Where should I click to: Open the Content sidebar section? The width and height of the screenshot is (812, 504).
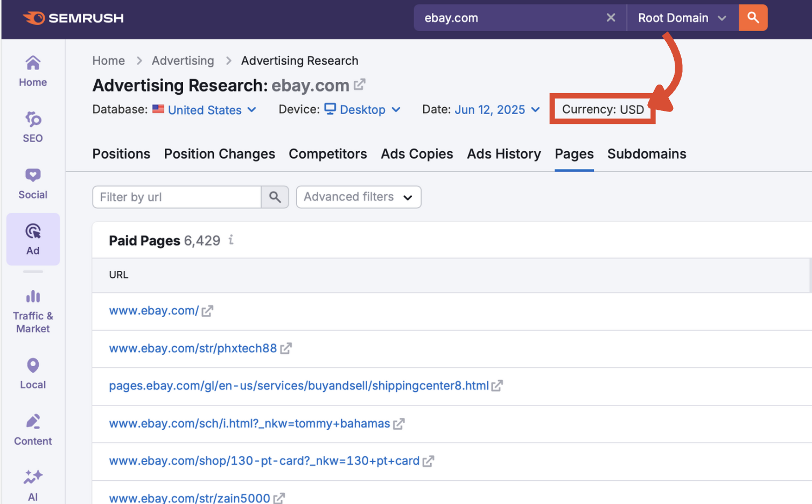[33, 429]
